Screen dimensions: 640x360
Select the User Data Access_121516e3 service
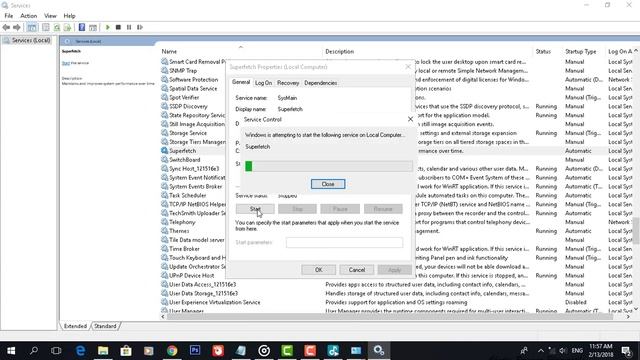tap(202, 284)
